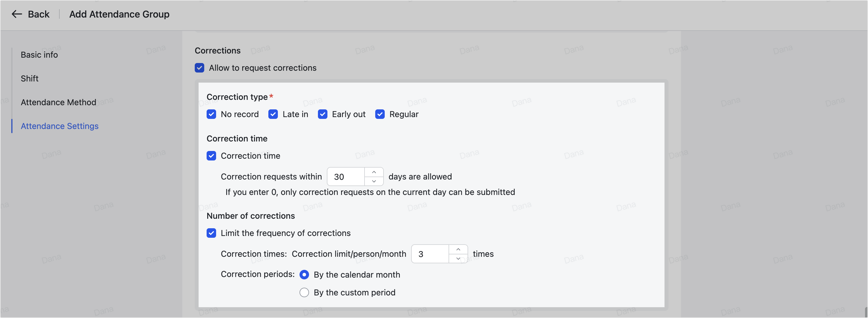Open the Attendance Method section
This screenshot has width=868, height=318.
(58, 102)
